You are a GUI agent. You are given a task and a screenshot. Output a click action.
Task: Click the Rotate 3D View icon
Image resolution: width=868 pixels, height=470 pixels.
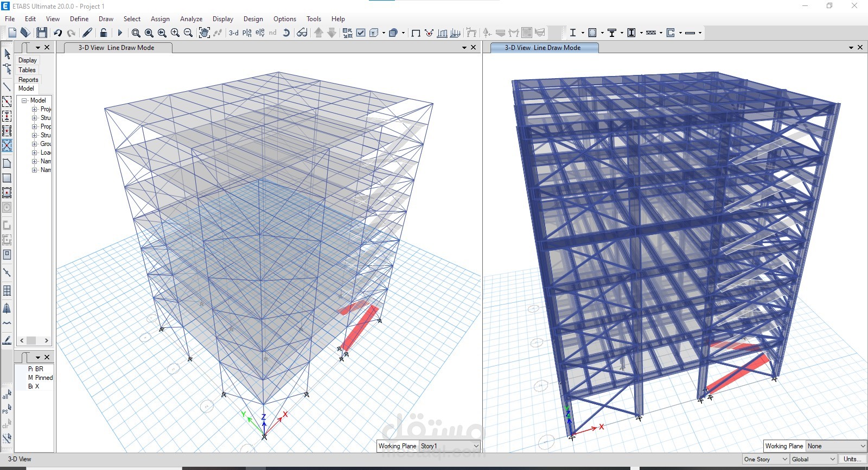pyautogui.click(x=286, y=33)
